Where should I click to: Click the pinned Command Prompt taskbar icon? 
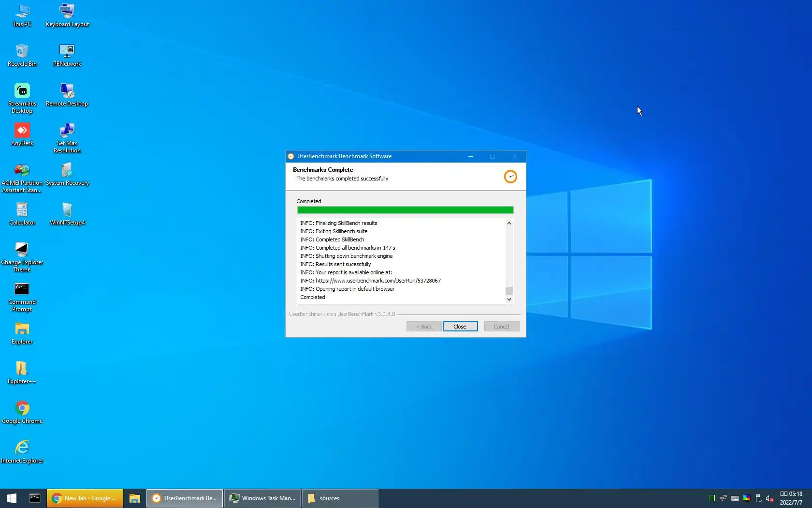tap(35, 498)
